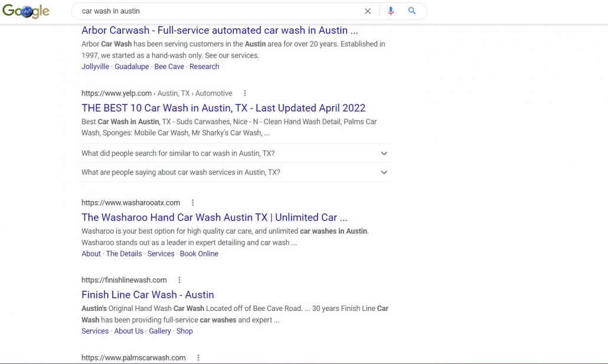This screenshot has width=608, height=364.
Task: Click the blue magnifying glass search icon
Action: coord(412,11)
